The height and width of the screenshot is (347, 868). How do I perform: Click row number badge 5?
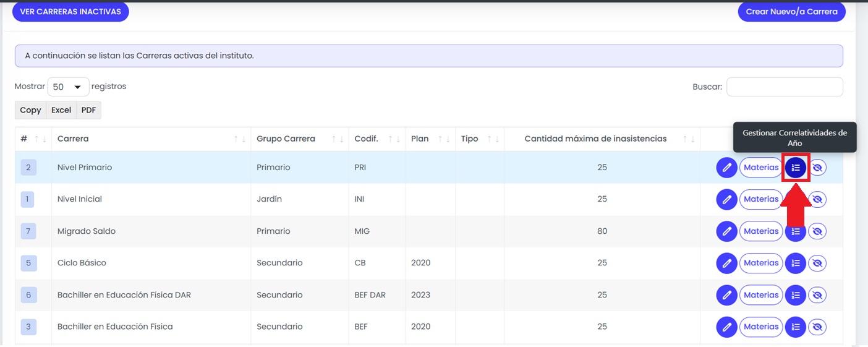[x=28, y=263]
